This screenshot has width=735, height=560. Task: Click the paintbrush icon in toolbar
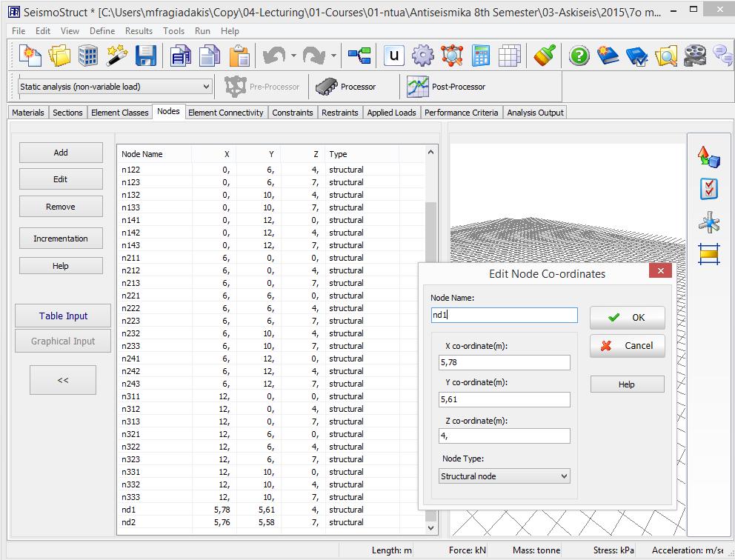545,56
